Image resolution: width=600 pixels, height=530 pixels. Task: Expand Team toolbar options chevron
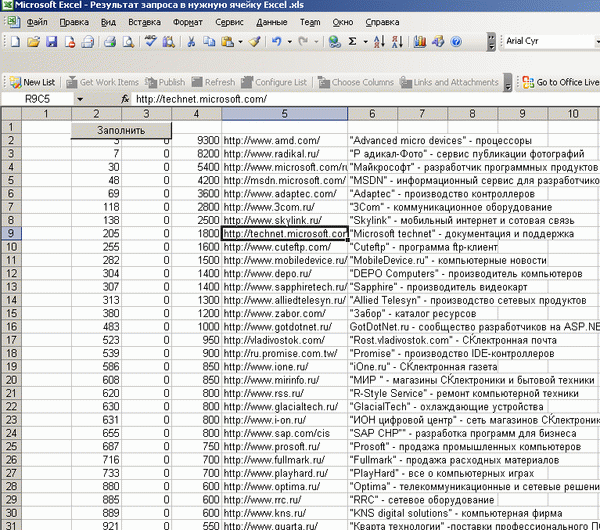click(x=508, y=82)
